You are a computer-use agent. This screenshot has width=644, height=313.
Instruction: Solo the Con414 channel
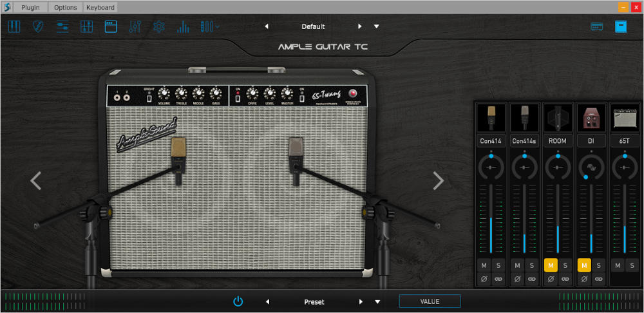coord(498,265)
